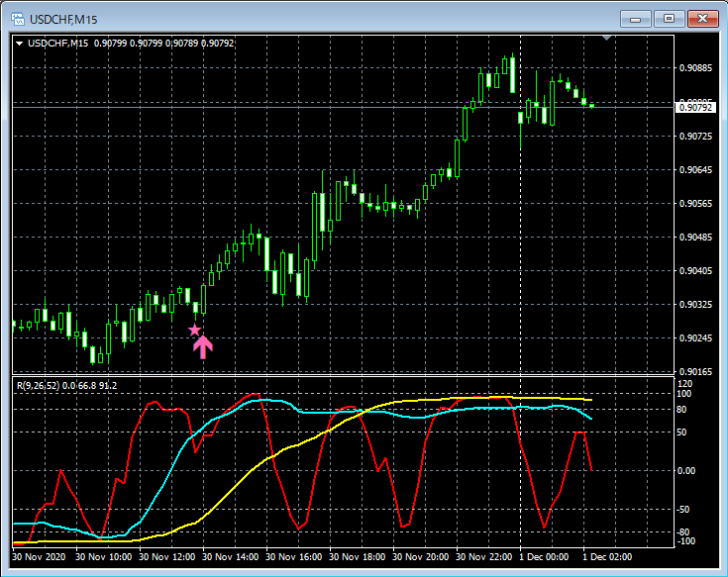Image resolution: width=728 pixels, height=577 pixels.
Task: Click the 0.90885 price scale label
Action: pos(696,68)
